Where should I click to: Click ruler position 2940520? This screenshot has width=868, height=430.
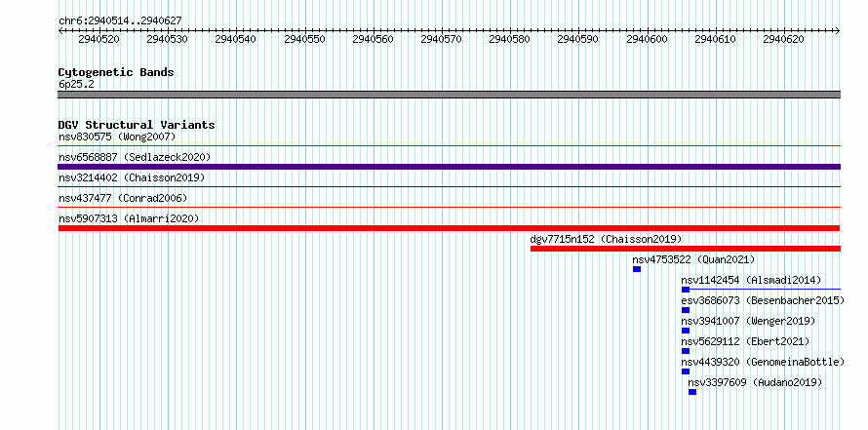coord(99,39)
